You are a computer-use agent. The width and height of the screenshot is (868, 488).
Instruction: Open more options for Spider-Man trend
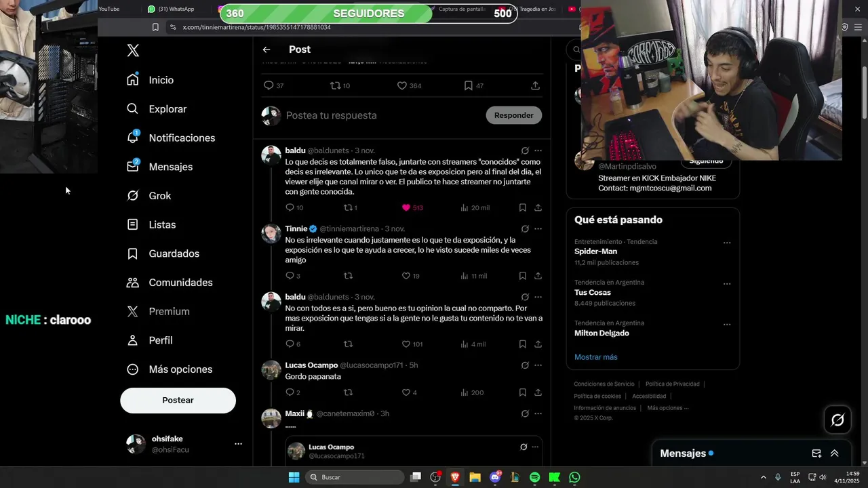[x=727, y=243]
